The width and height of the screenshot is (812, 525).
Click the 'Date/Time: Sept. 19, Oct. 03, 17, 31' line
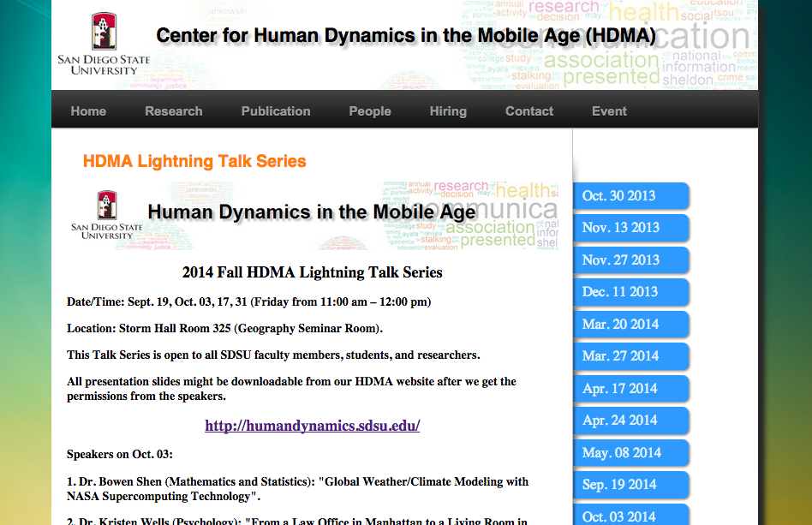point(249,301)
